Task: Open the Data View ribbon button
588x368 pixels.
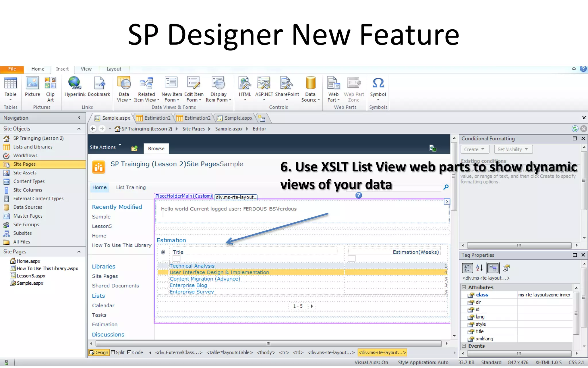Action: point(124,89)
